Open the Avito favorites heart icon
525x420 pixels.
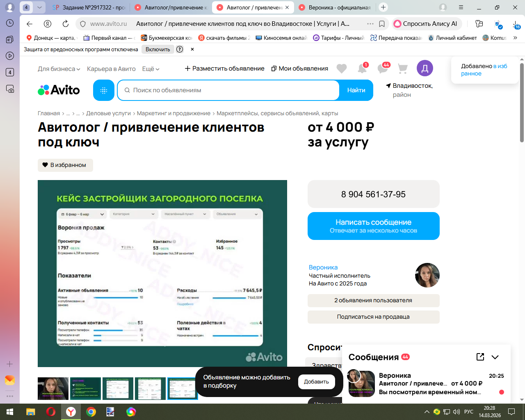[x=342, y=68]
